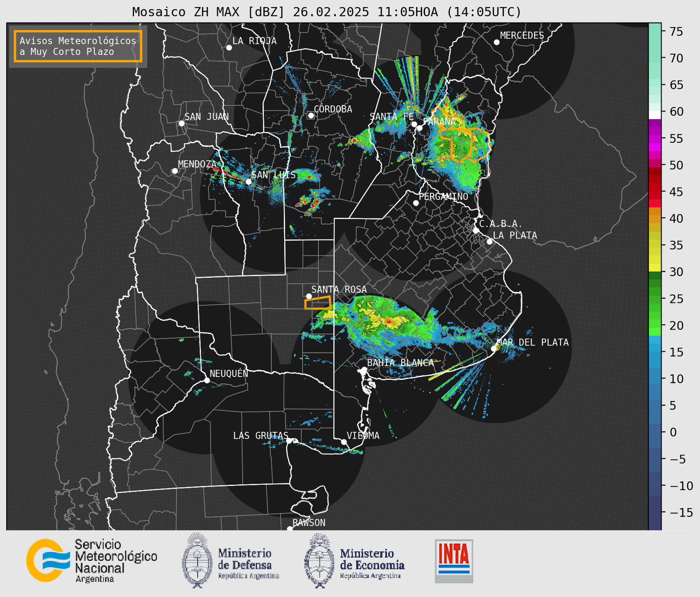The height and width of the screenshot is (597, 700).
Task: Click the SANTA ROSA city marker dot
Action: 309,296
